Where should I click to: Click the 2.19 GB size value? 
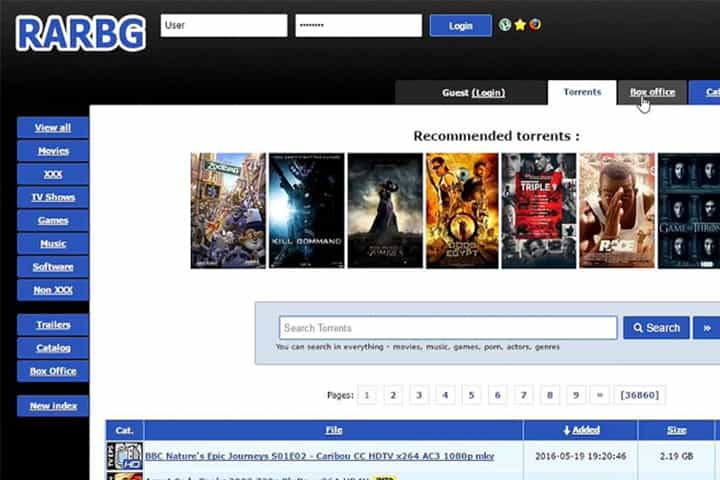(x=676, y=456)
